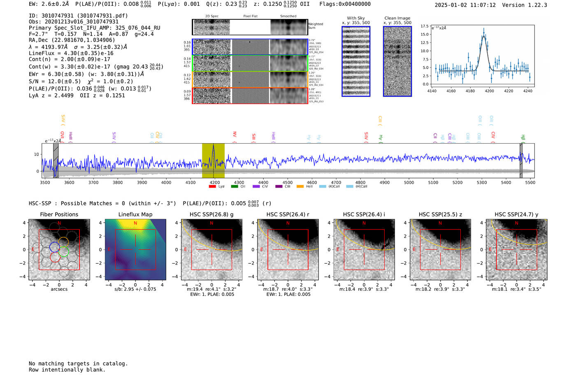Click the 325_RU_053 fiber label
The image size is (576, 392).
coord(316,101)
